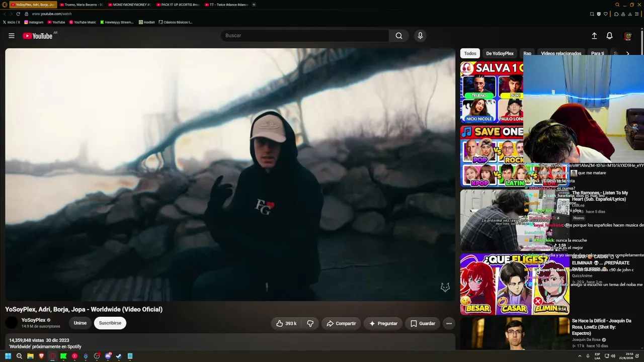The height and width of the screenshot is (362, 644).
Task: Open Windows Start menu
Action: click(x=8, y=356)
